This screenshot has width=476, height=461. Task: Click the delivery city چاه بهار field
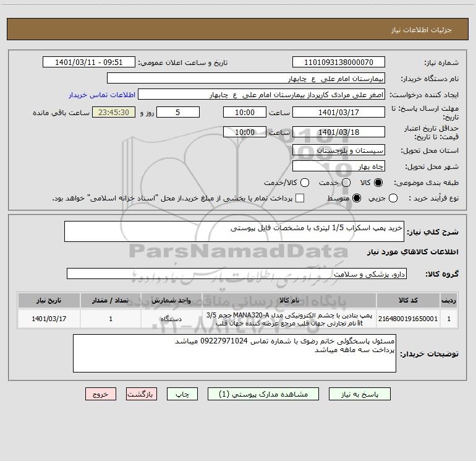[339, 166]
